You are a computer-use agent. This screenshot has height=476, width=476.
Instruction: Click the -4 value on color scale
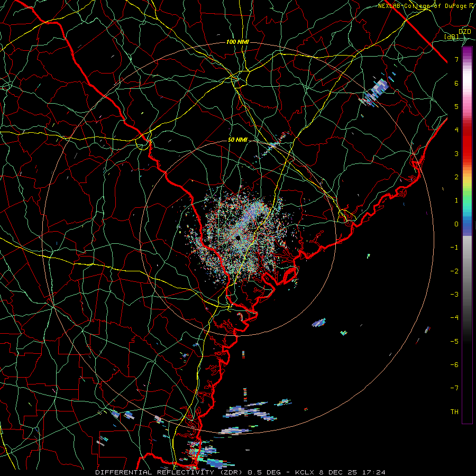(x=454, y=318)
